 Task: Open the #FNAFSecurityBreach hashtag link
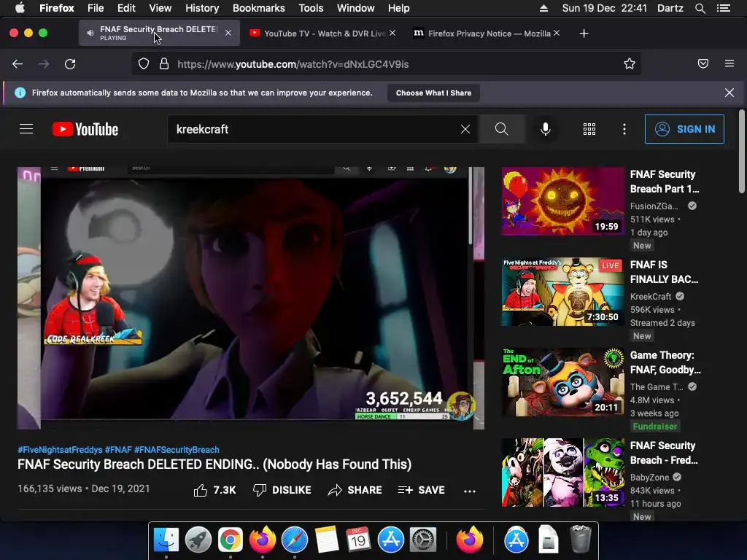[177, 449]
